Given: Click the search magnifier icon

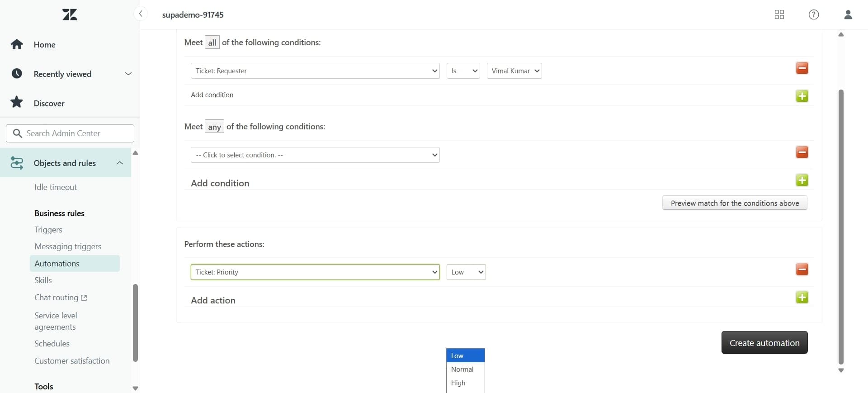Looking at the screenshot, I should 18,133.
